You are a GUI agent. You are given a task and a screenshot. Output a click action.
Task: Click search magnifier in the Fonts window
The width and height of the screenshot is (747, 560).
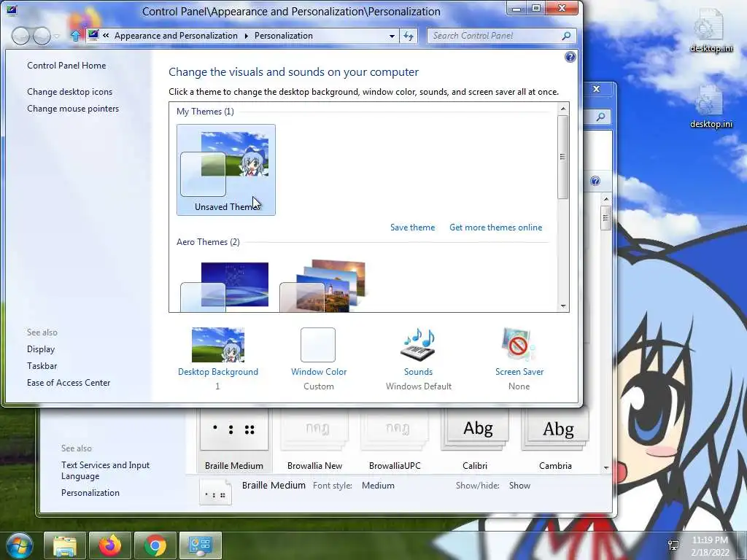(x=601, y=117)
